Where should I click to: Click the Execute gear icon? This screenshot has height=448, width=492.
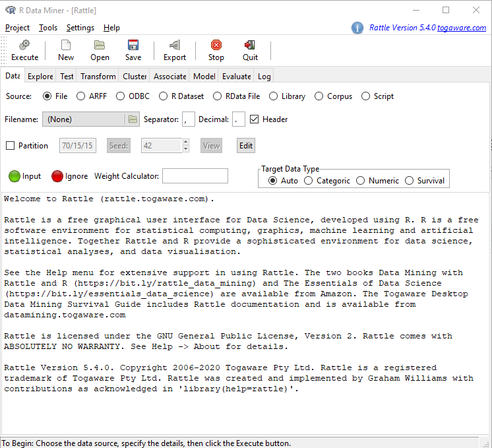tap(24, 46)
